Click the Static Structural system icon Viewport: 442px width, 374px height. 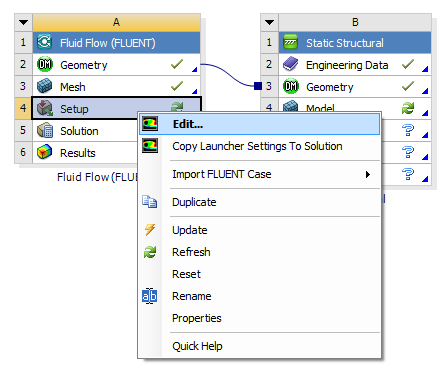click(x=291, y=42)
